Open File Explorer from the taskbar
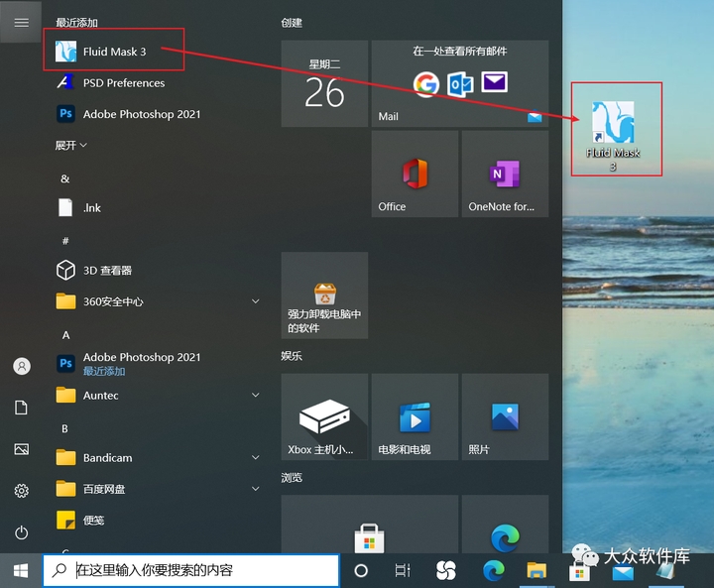 (536, 570)
